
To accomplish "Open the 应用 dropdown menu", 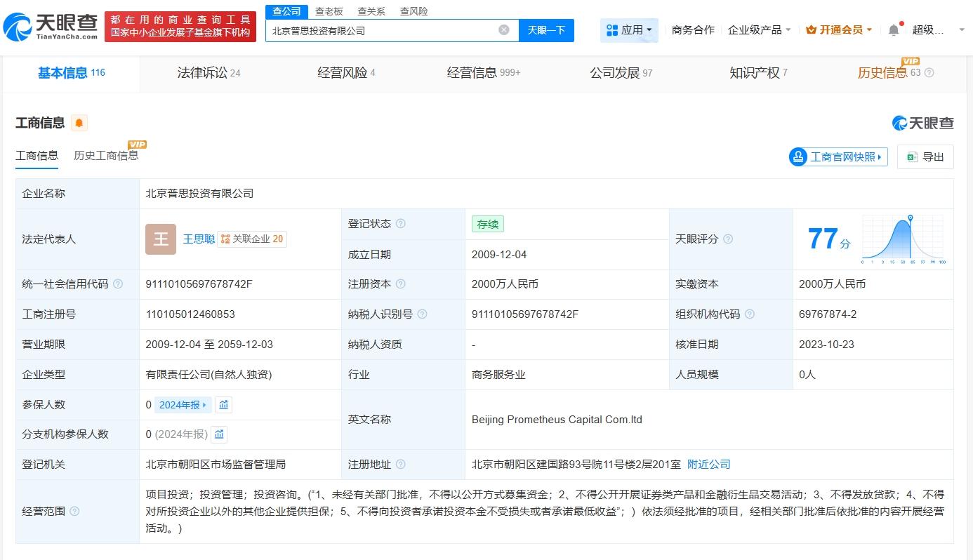I will [629, 30].
